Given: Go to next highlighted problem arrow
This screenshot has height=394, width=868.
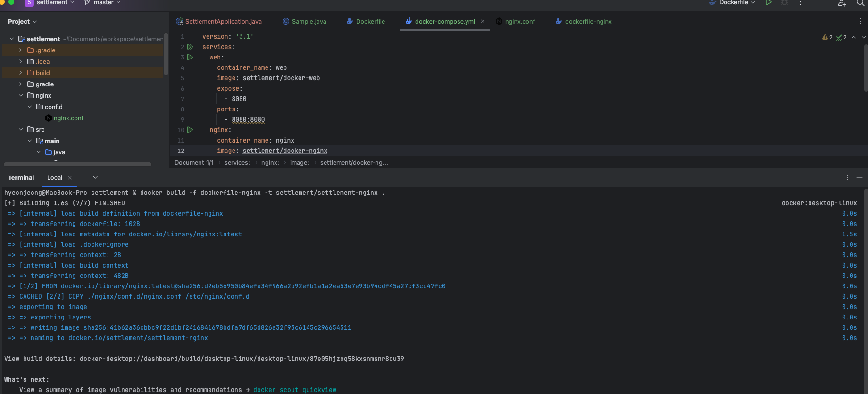Looking at the screenshot, I should pyautogui.click(x=864, y=37).
